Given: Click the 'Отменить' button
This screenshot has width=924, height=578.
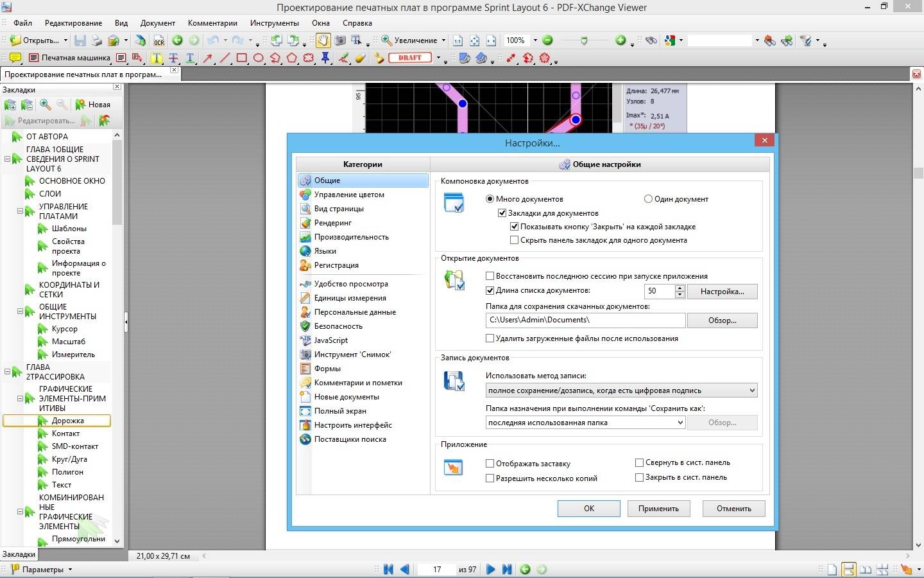Looking at the screenshot, I should point(733,509).
